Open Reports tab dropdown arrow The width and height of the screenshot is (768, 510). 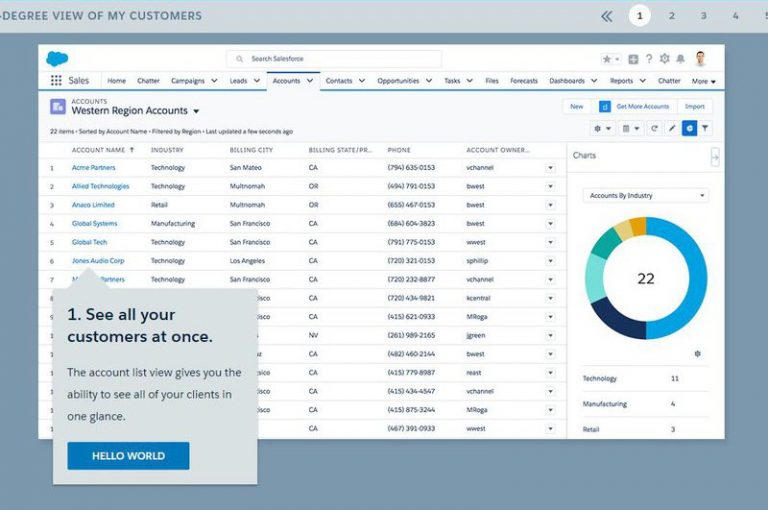(x=643, y=81)
